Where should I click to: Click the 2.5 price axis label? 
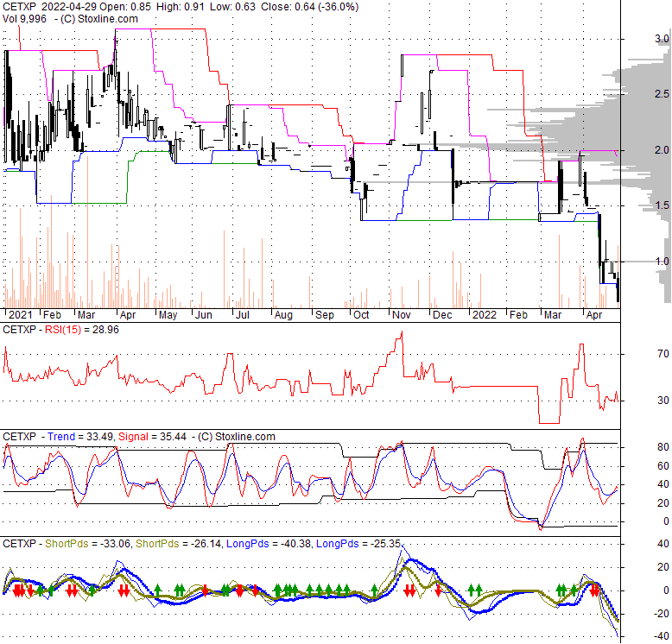click(x=662, y=94)
